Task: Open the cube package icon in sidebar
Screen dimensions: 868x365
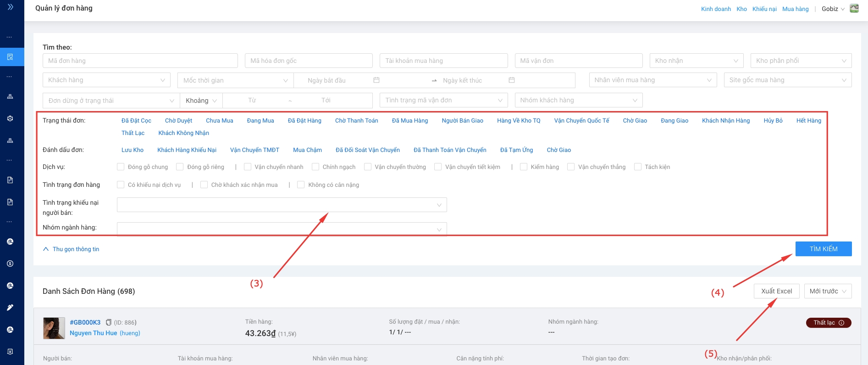Action: click(x=10, y=118)
